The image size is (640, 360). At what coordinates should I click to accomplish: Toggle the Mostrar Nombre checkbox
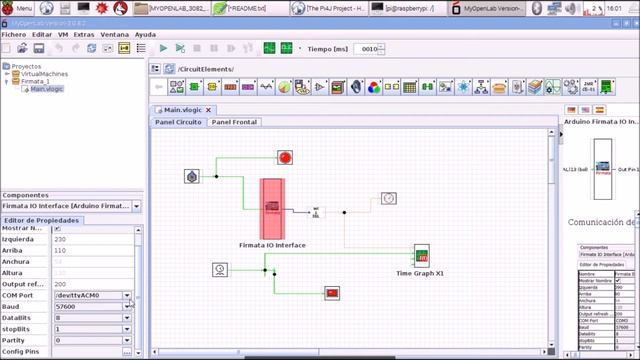(58, 228)
